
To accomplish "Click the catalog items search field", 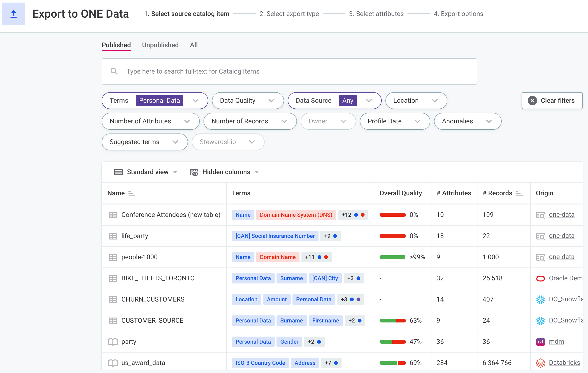I will (x=293, y=71).
